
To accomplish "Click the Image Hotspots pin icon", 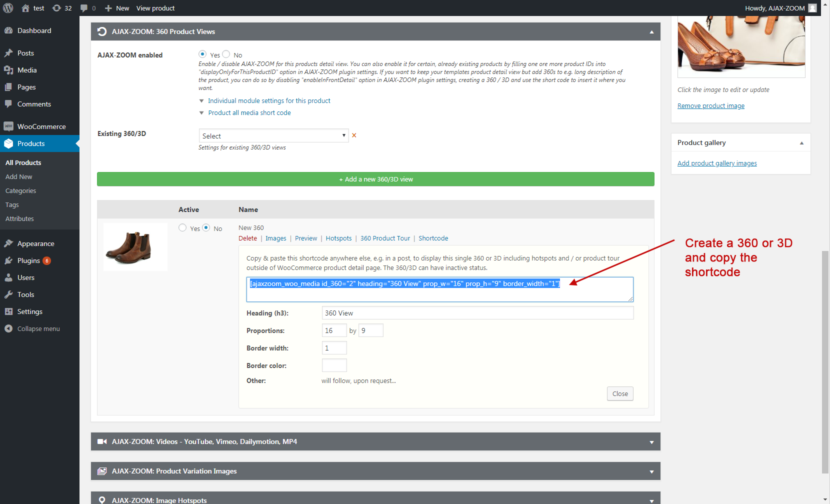I will point(102,500).
